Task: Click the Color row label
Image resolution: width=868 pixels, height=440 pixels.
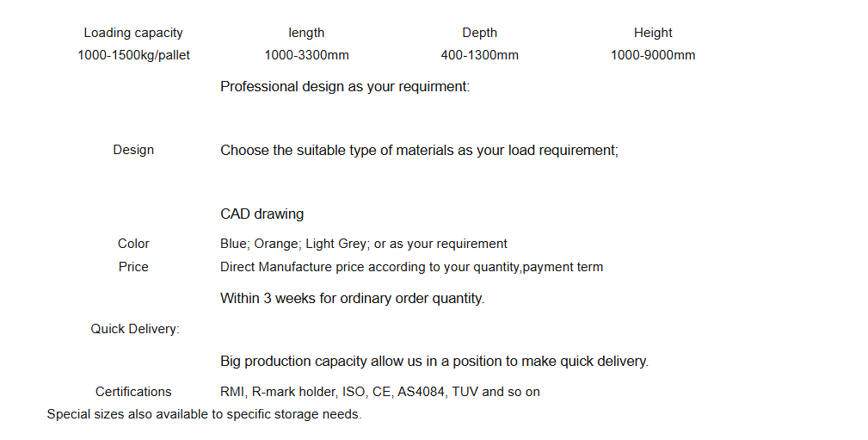Action: 133,244
